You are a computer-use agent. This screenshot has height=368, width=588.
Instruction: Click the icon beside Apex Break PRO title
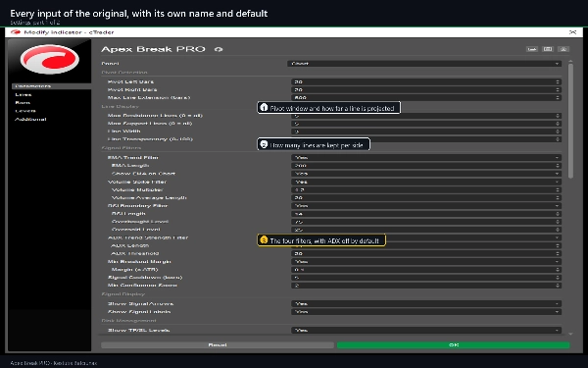[219, 49]
